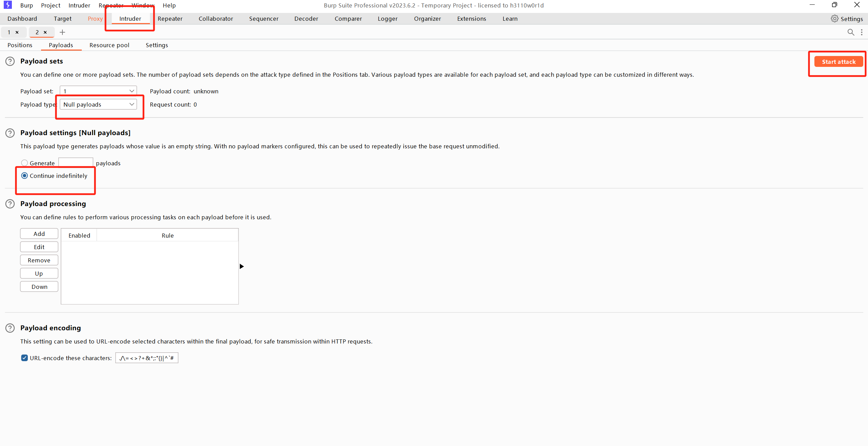The image size is (868, 446).
Task: Select Intruder attack tab 1
Action: point(9,32)
